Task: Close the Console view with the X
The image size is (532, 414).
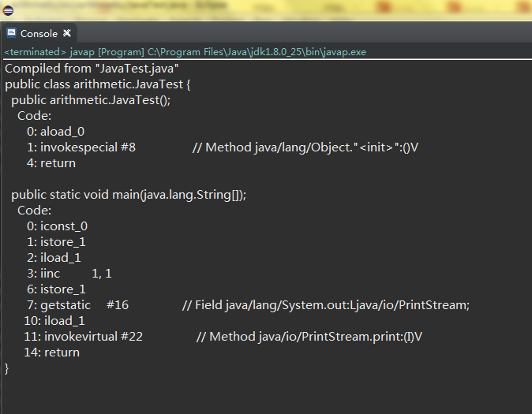Action: 67,33
